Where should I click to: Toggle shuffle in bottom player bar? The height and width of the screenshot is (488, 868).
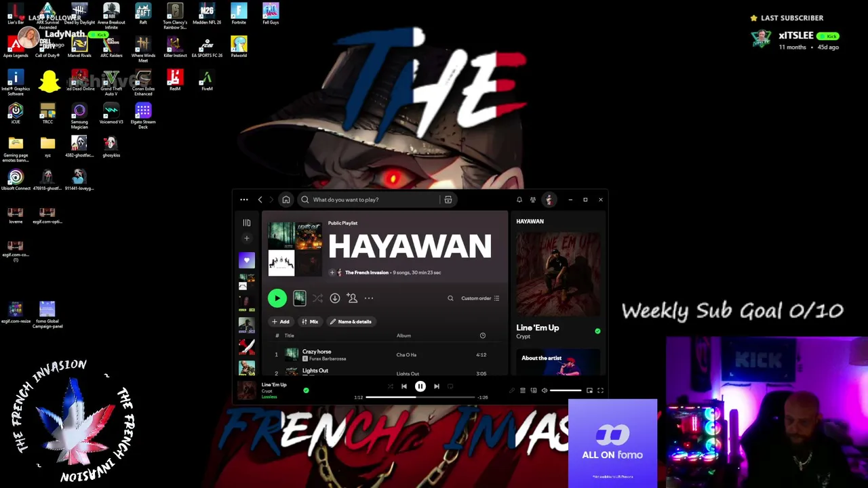pos(390,386)
